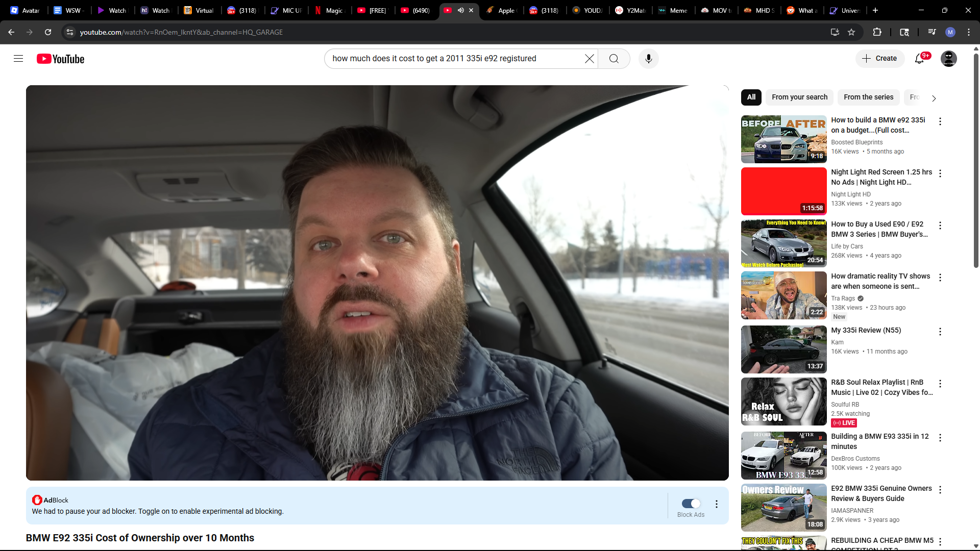Start voice search with microphone icon
Screen dimensions: 980x551
[x=648, y=59]
